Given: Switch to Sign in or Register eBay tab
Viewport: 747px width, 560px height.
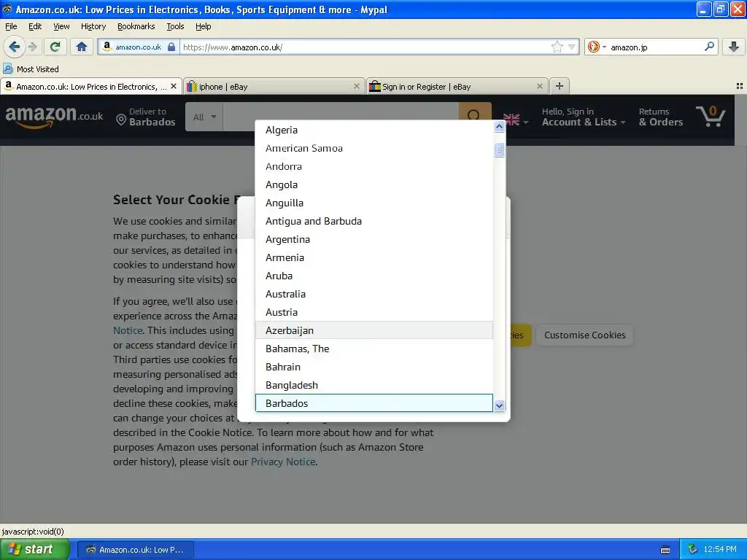Looking at the screenshot, I should coord(457,86).
